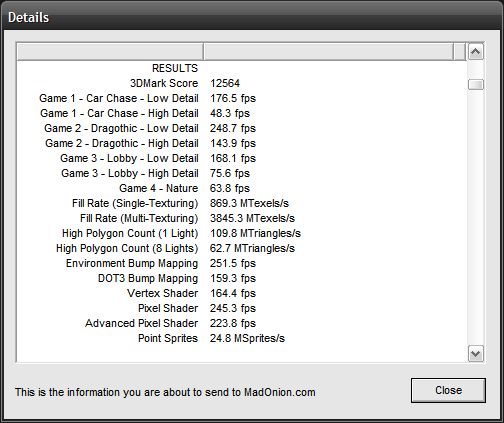The image size is (504, 423).
Task: Click the vertical scrollbar thumb
Action: [x=475, y=84]
